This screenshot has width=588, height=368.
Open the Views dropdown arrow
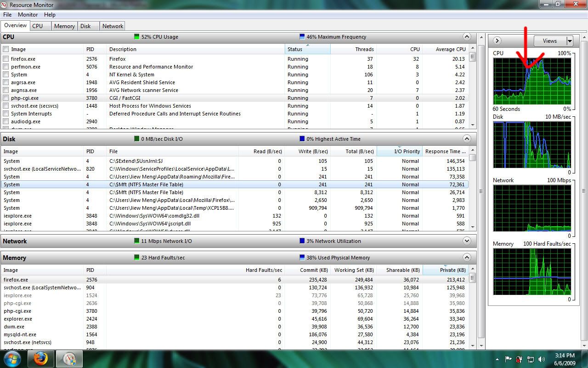(570, 41)
